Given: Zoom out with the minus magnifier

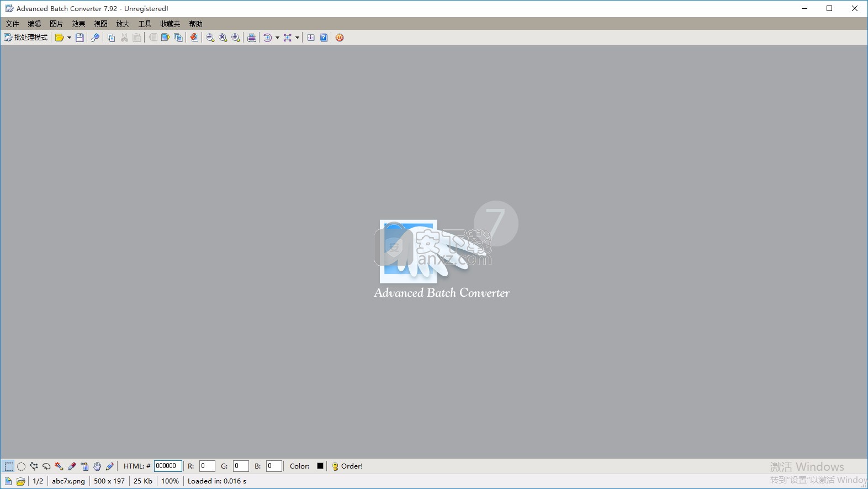Looking at the screenshot, I should [210, 38].
